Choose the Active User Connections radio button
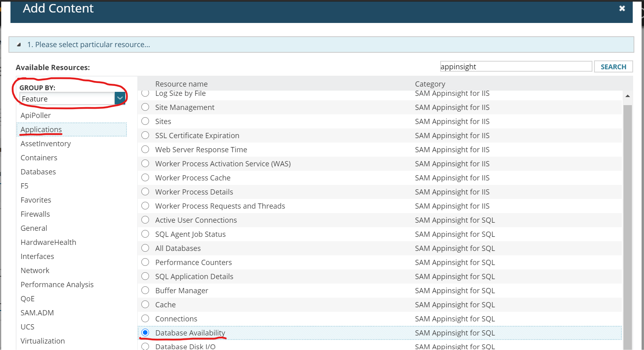 (145, 220)
